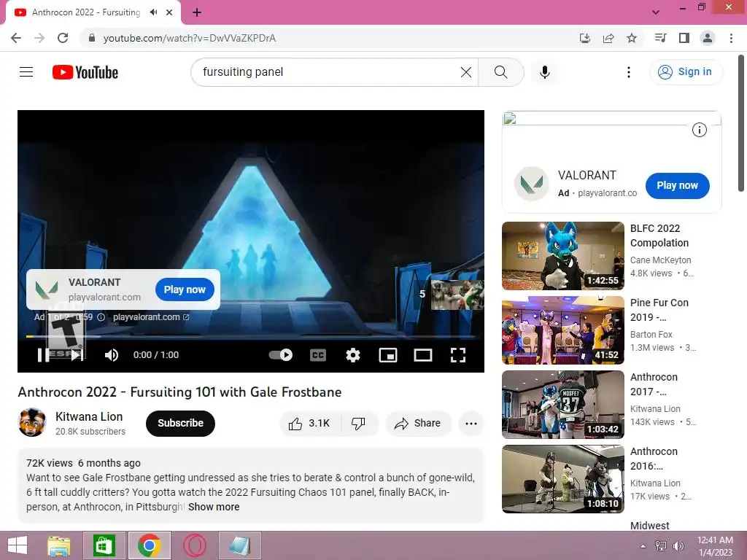Image resolution: width=747 pixels, height=560 pixels.
Task: Go back in browser
Action: pyautogui.click(x=16, y=38)
